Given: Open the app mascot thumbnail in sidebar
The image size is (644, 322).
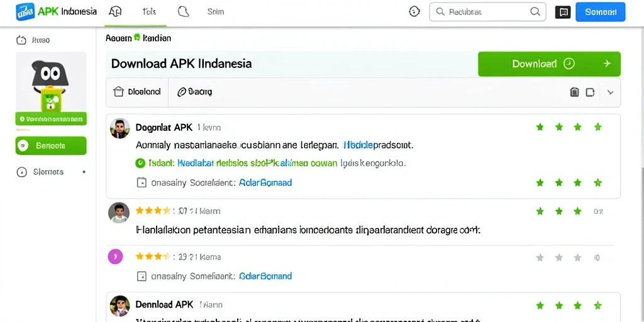Looking at the screenshot, I should (51, 82).
